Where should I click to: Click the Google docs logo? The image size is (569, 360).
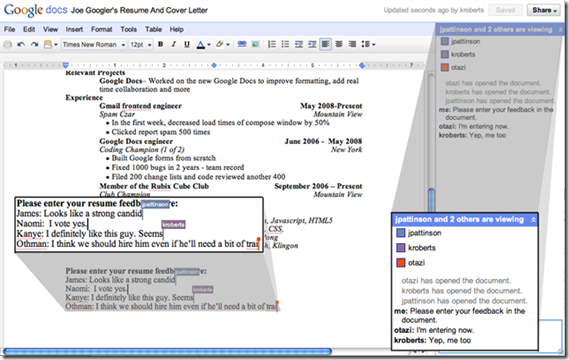(x=36, y=10)
